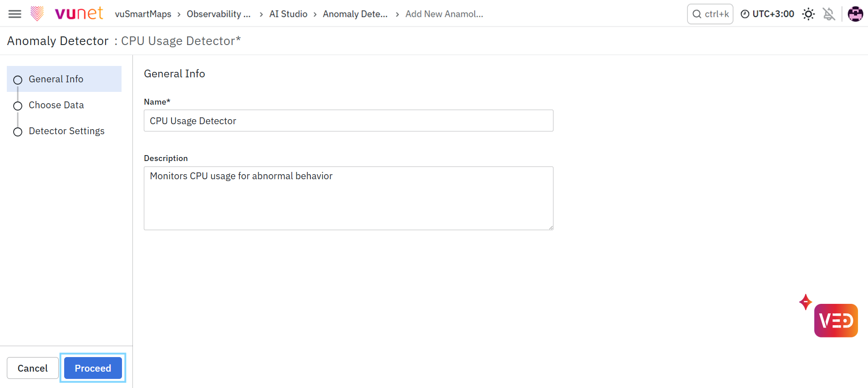Click the red sparkle star icon
This screenshot has width=868, height=388.
[x=806, y=302]
